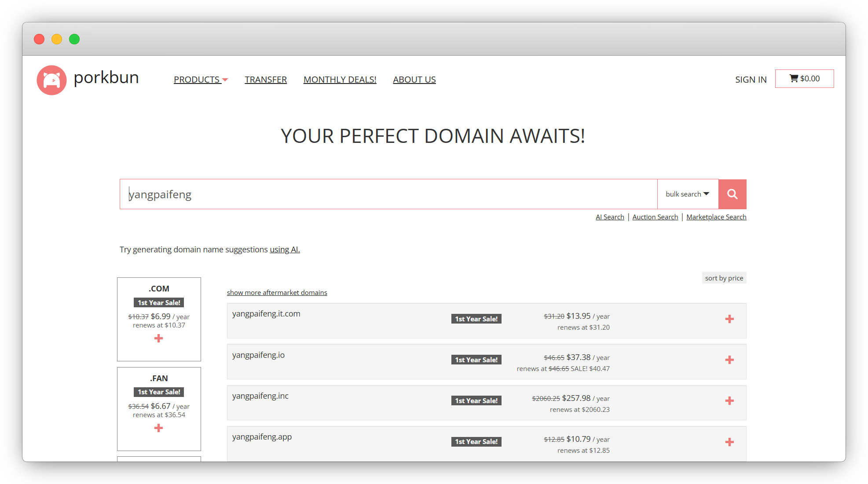Open the Auction Search link
The image size is (868, 484).
coord(655,217)
